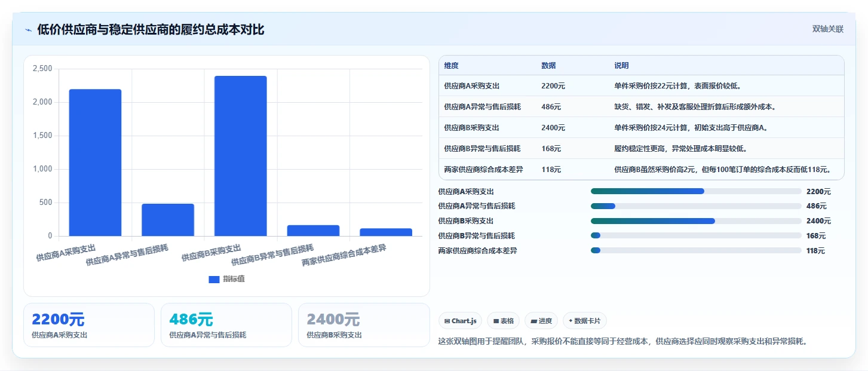Click the 2,000 y-axis tick label
868x371 pixels.
pyautogui.click(x=42, y=102)
